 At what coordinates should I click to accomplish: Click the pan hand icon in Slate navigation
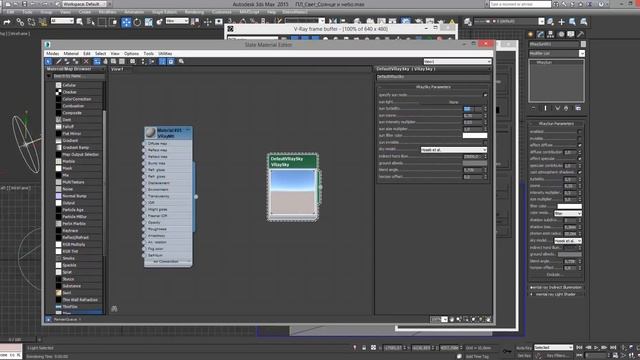click(452, 320)
